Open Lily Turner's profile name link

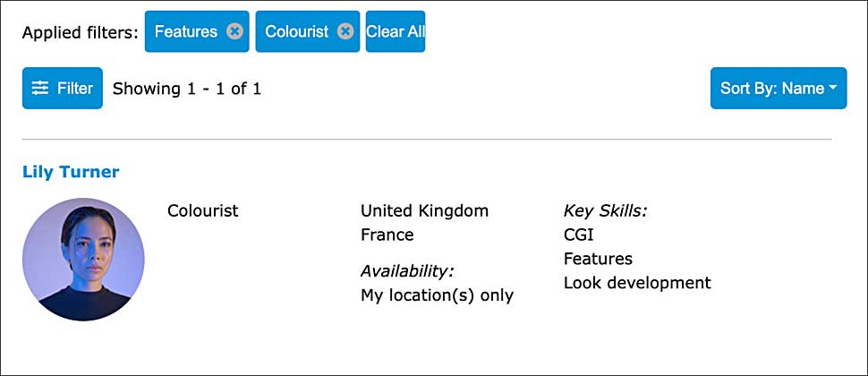pos(71,172)
